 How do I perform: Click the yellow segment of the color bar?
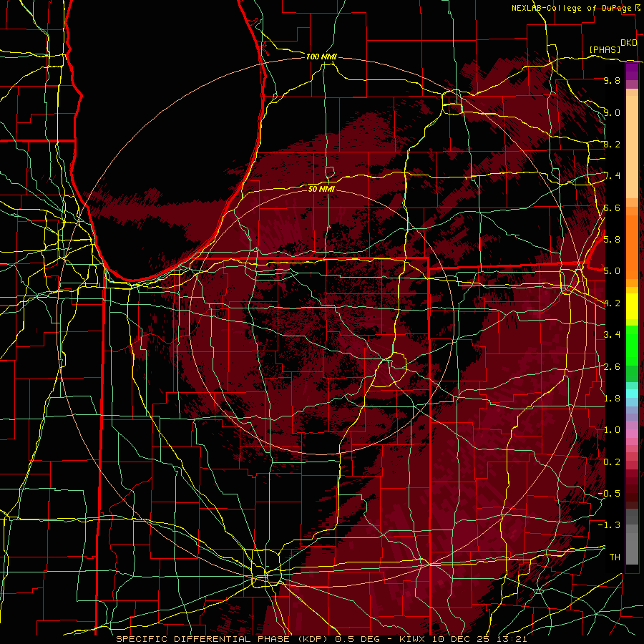632,306
